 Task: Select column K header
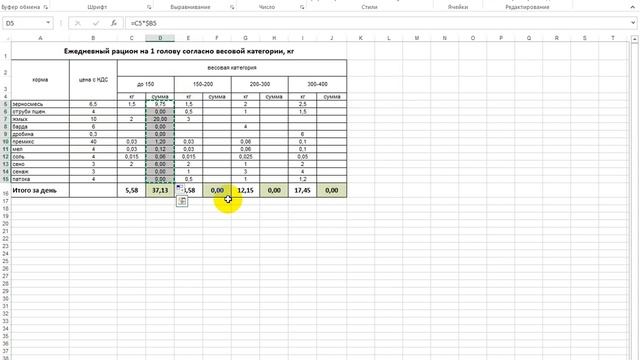(x=360, y=38)
